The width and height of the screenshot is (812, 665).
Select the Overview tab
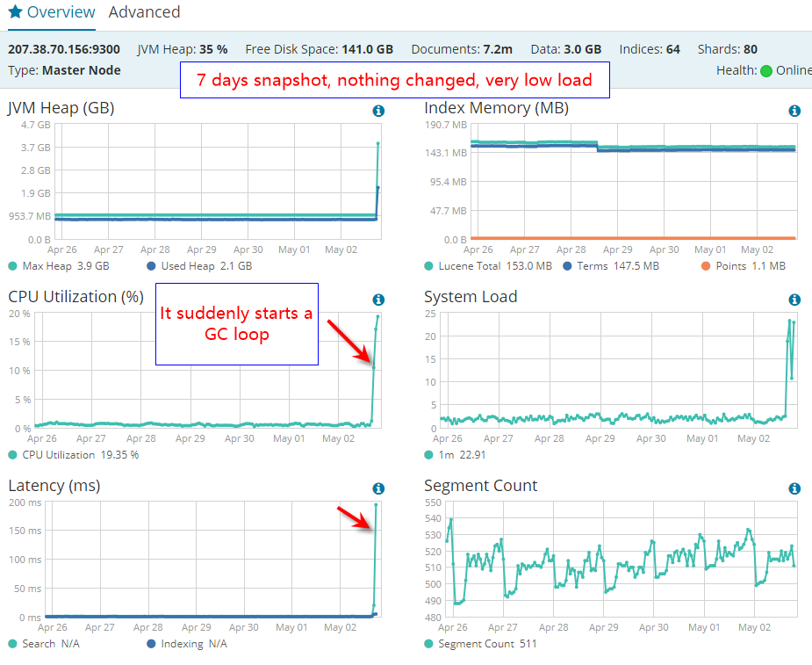click(x=52, y=12)
